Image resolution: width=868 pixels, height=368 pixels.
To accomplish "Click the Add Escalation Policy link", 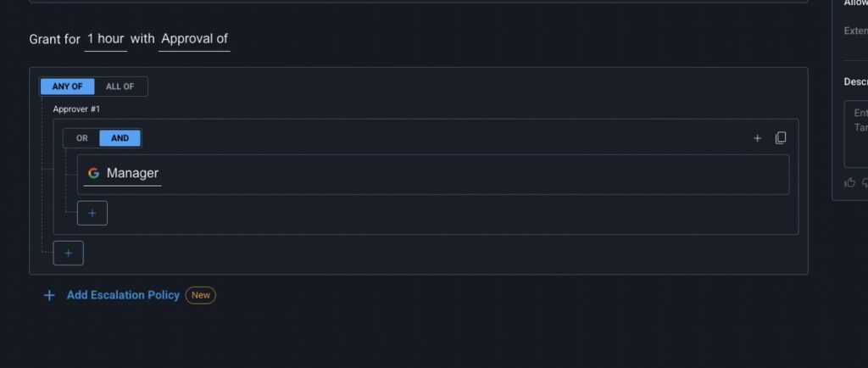I will [123, 295].
